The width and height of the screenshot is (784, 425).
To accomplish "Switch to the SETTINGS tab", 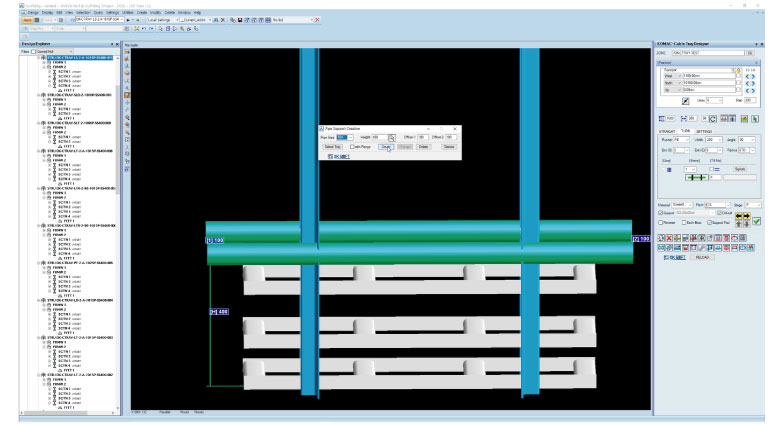I will click(x=704, y=132).
